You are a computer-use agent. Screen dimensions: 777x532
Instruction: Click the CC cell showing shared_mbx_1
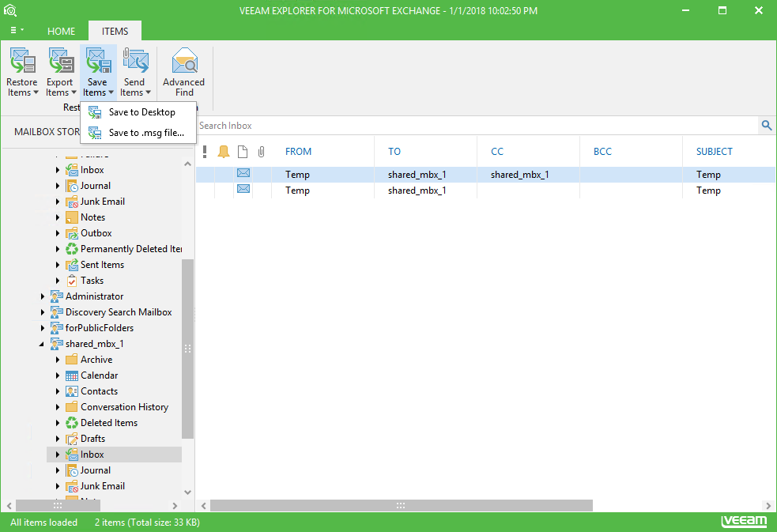tap(520, 175)
